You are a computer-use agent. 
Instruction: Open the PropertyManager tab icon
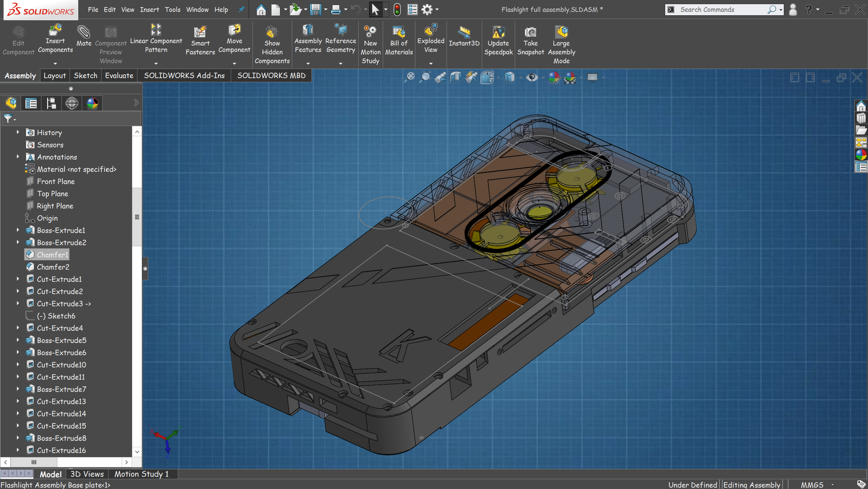(31, 103)
